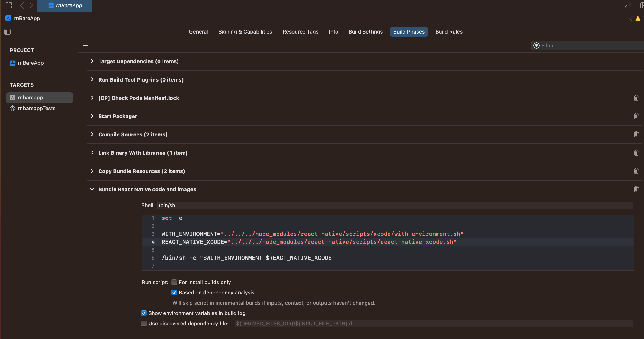Delete the Compile Sources phase

click(x=636, y=134)
